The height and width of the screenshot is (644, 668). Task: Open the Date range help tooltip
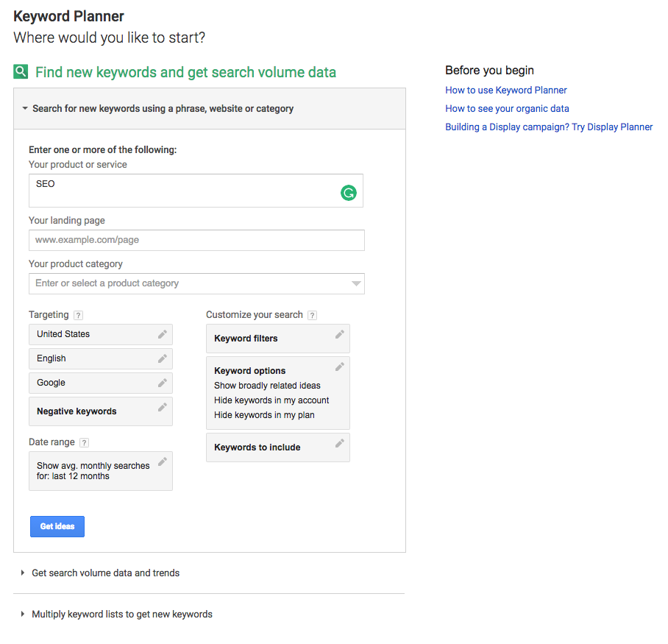(85, 442)
